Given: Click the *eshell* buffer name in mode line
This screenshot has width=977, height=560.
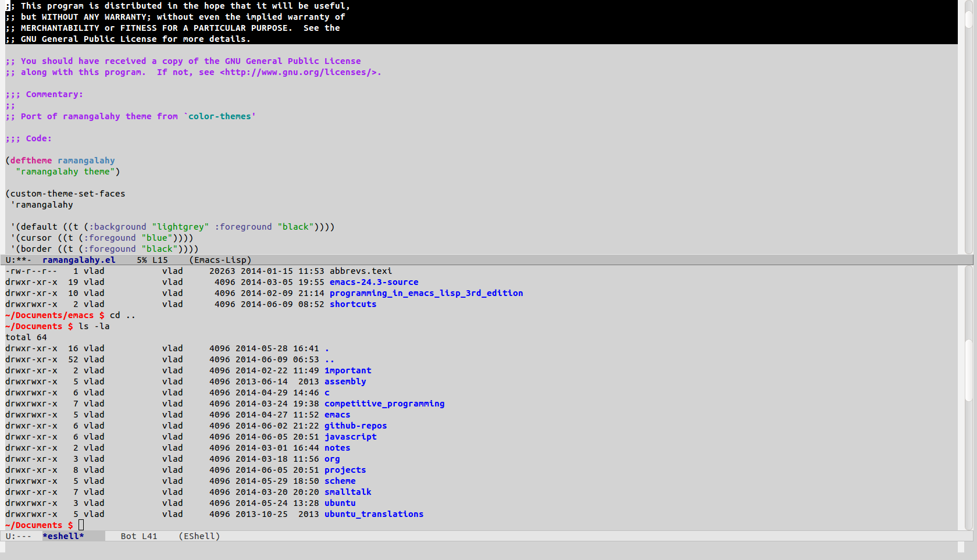Looking at the screenshot, I should coord(63,536).
